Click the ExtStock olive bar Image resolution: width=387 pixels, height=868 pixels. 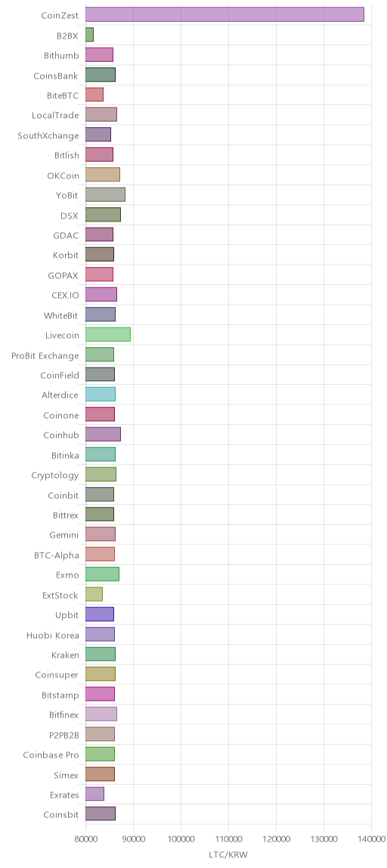(94, 595)
